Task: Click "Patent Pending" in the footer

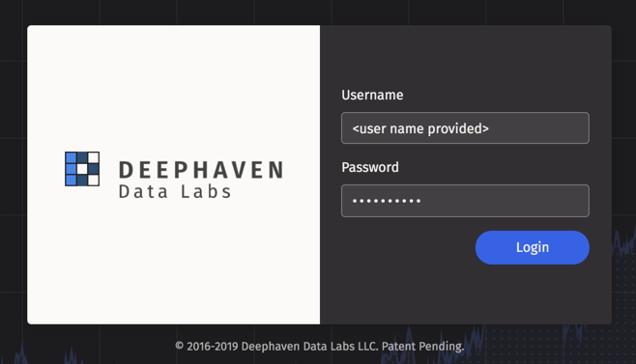Action: point(422,347)
